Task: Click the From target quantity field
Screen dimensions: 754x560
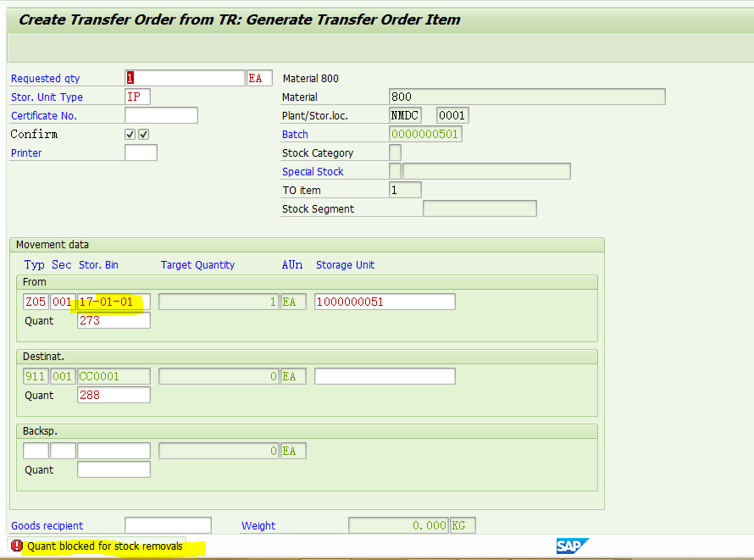Action: tap(219, 302)
